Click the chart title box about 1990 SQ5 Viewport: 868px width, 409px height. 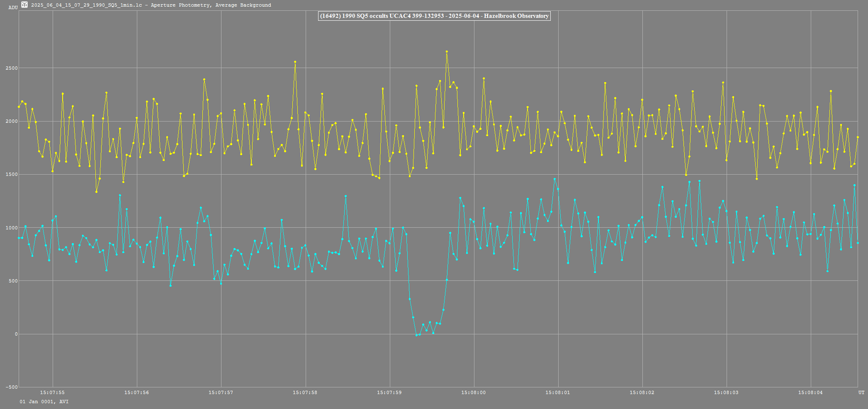(434, 16)
